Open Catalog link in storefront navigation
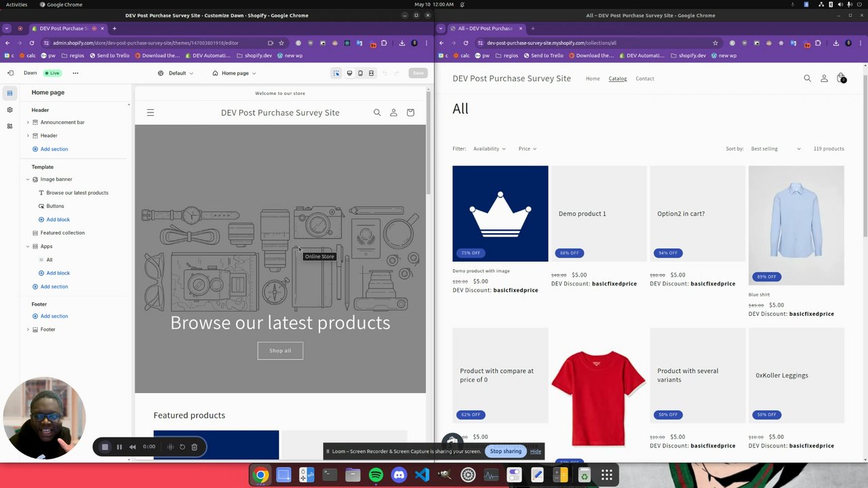 click(x=618, y=79)
